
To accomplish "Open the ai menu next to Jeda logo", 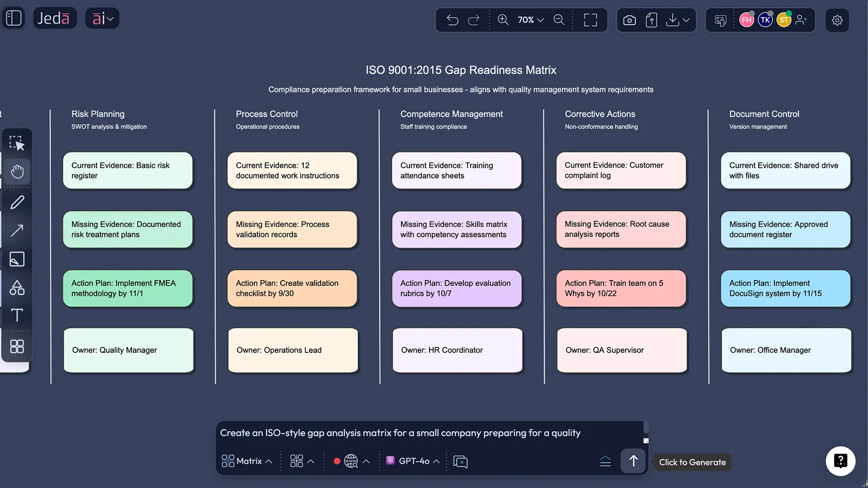I will tap(102, 18).
